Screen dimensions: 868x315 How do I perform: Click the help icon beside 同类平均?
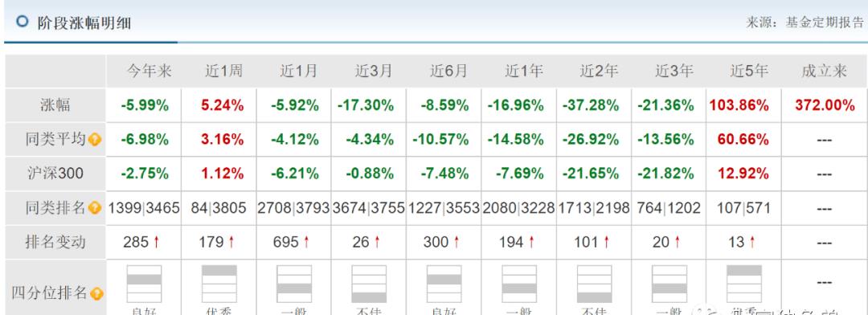coord(95,140)
